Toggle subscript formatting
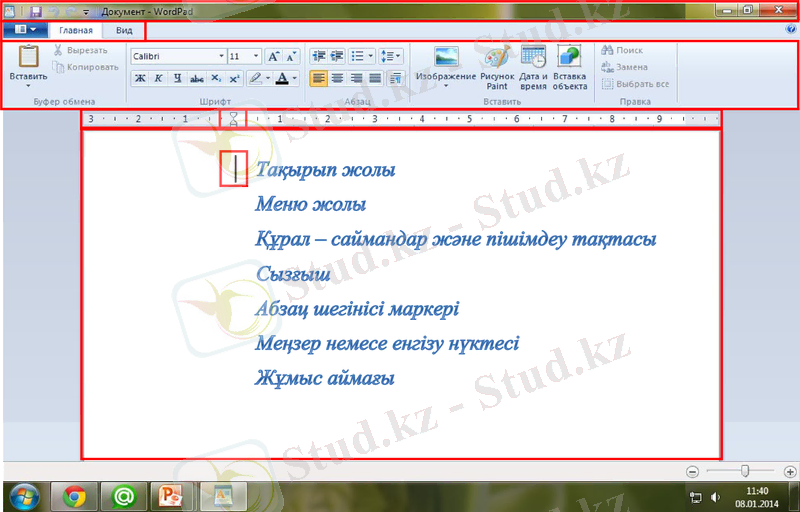The width and height of the screenshot is (800, 512). pos(216,78)
